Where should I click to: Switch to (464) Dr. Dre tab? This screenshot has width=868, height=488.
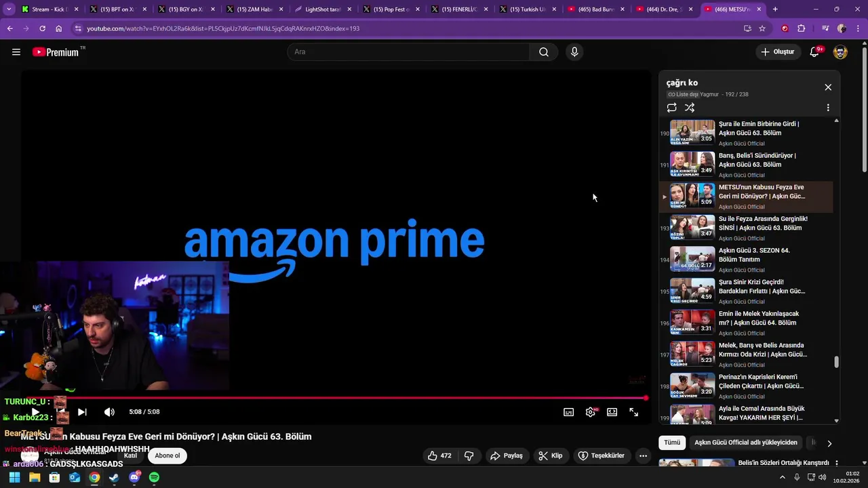point(663,9)
